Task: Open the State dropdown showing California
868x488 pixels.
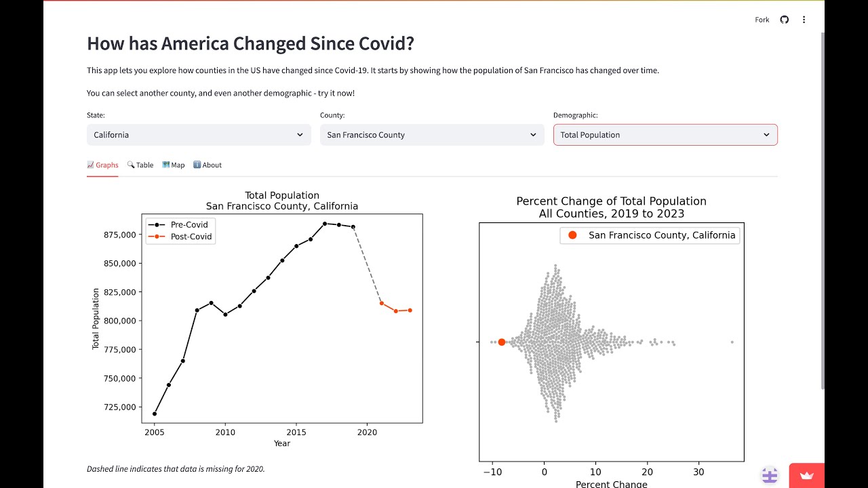Action: (x=199, y=135)
